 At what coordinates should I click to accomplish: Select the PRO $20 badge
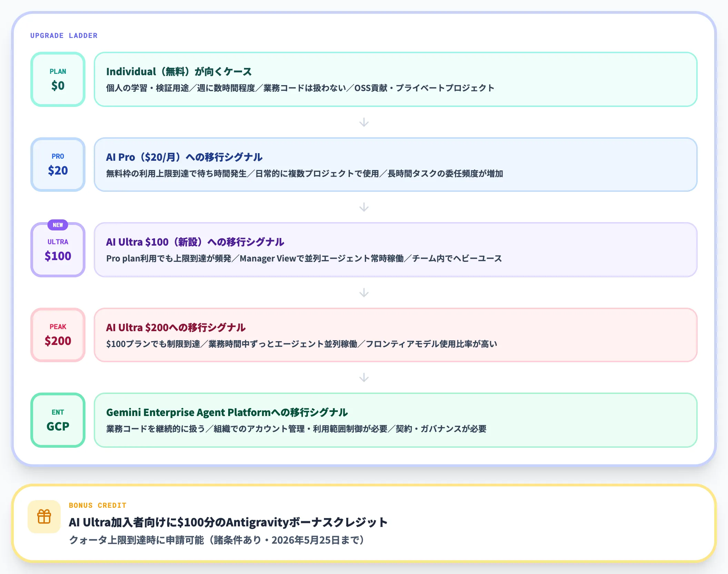58,165
